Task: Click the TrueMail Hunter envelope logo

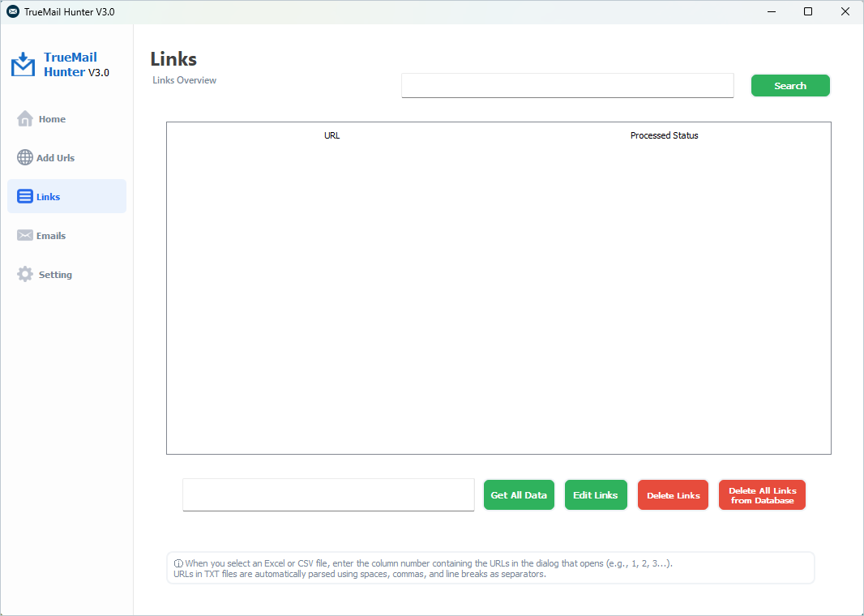Action: 24,65
